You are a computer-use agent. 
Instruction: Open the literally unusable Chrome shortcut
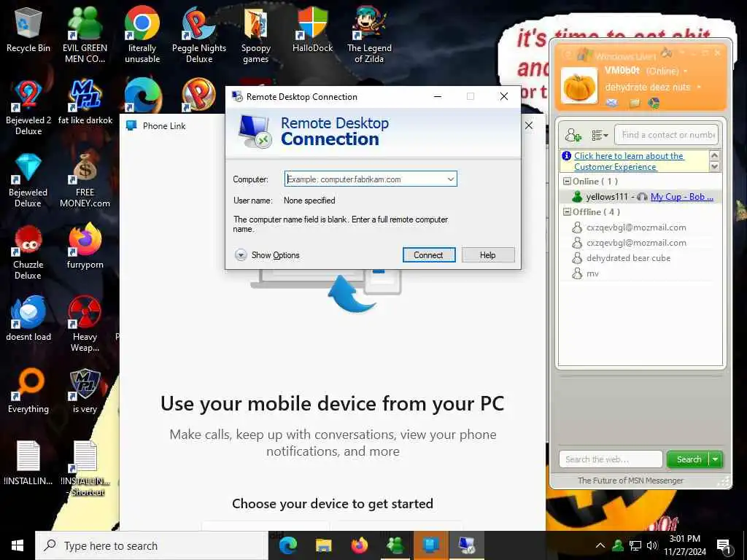coord(142,35)
